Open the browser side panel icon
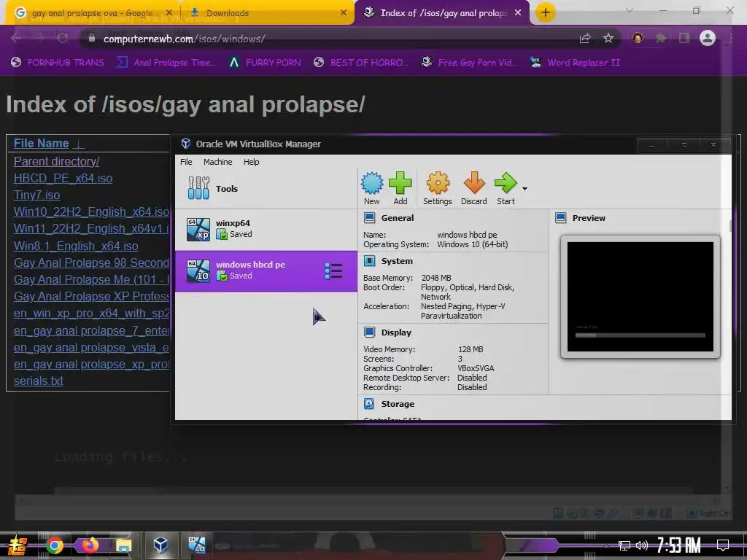Image resolution: width=747 pixels, height=560 pixels. point(684,38)
